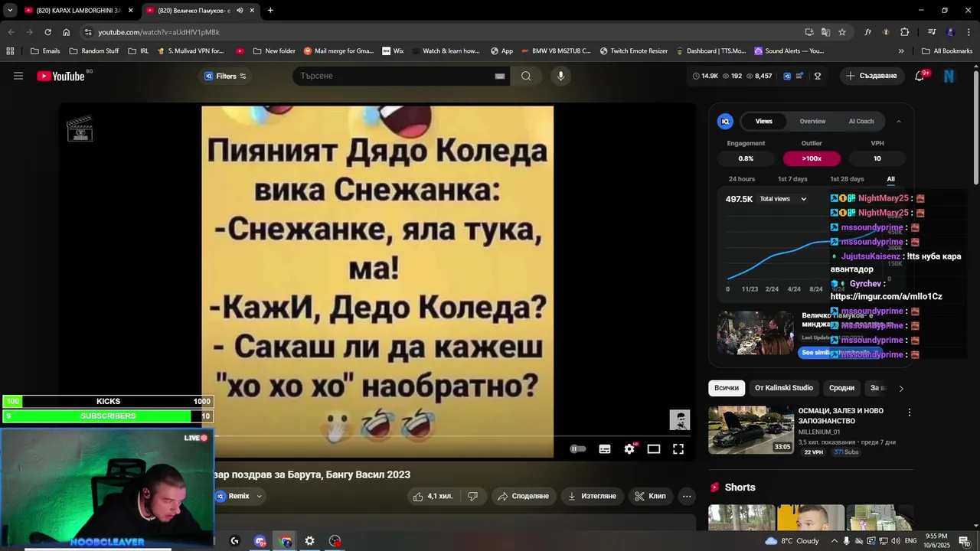
Task: Select the 1st 7 days range
Action: coord(792,179)
